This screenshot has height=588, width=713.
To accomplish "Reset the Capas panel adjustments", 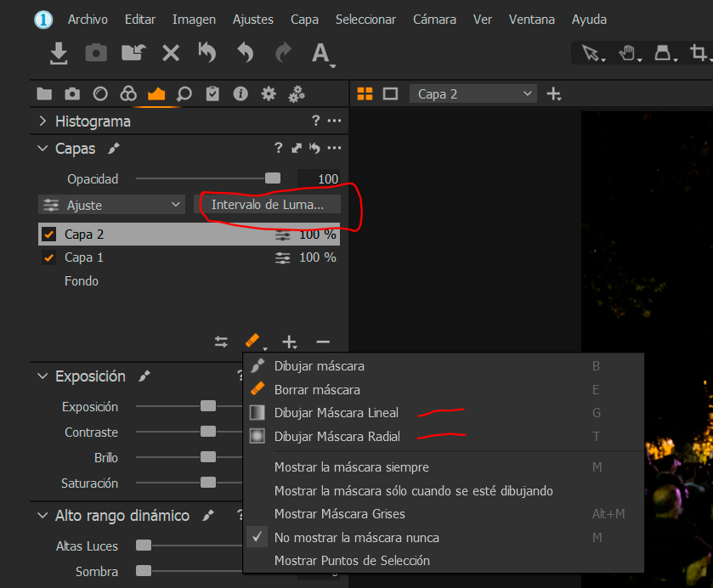I will pyautogui.click(x=314, y=148).
